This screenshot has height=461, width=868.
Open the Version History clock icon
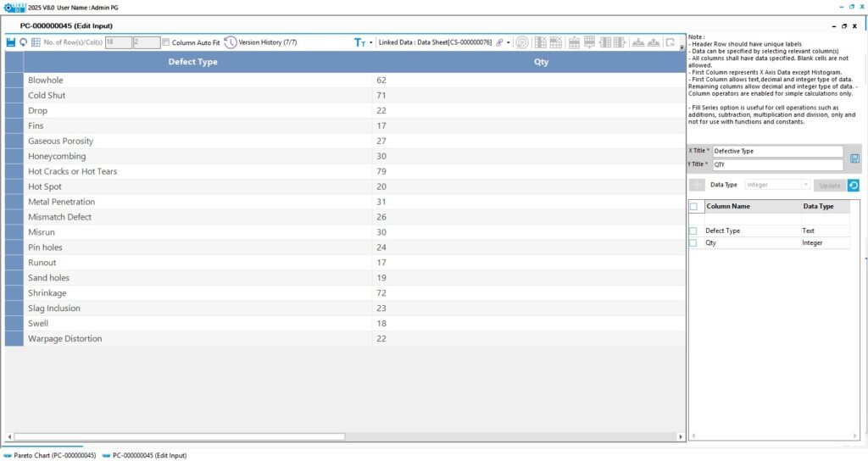point(231,42)
